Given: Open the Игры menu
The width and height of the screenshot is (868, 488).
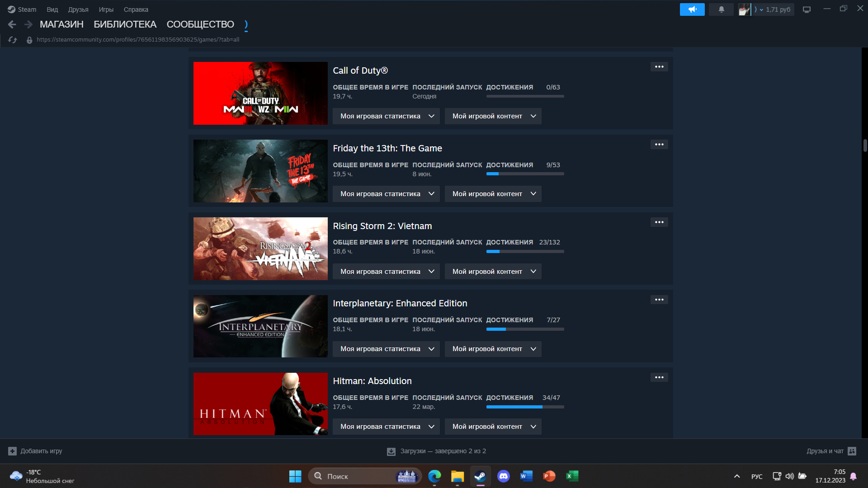Looking at the screenshot, I should point(106,9).
